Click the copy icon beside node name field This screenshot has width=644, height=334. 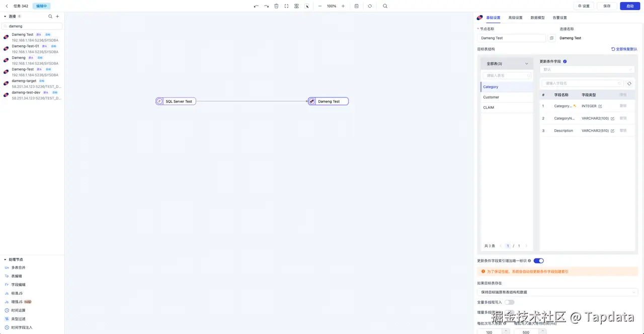(x=552, y=38)
